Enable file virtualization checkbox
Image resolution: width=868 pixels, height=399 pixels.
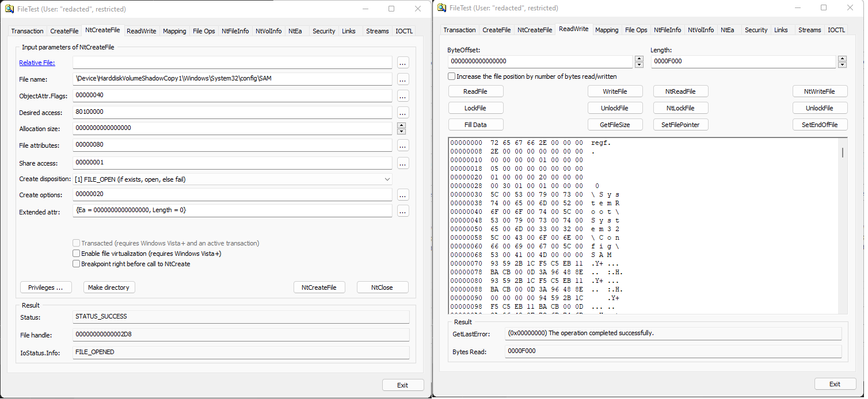pos(76,254)
